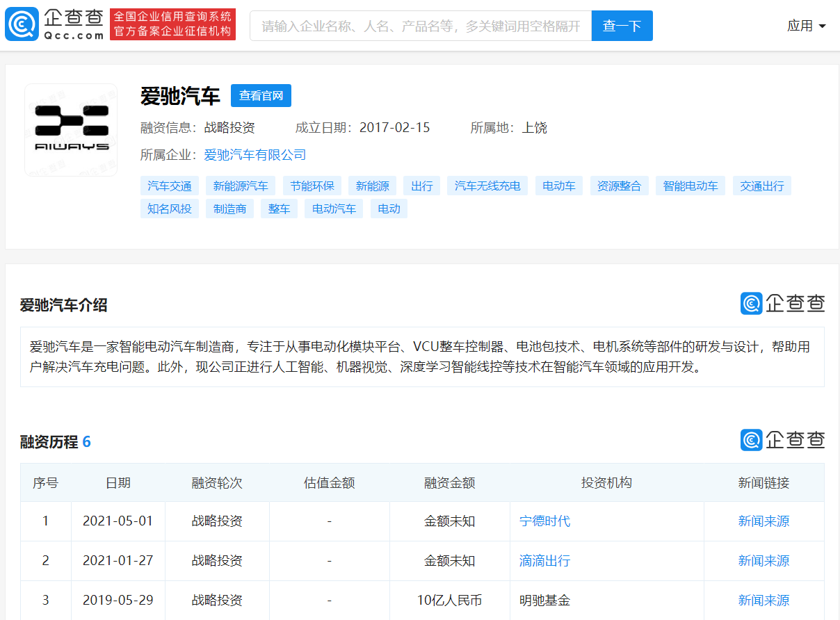
Task: Select the 制造商 tag
Action: click(230, 209)
